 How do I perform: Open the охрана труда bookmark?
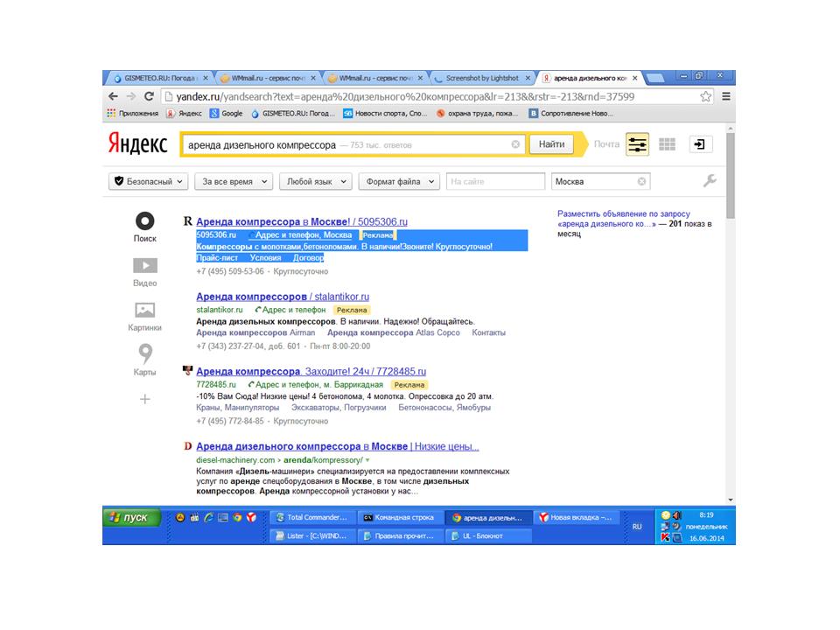477,113
